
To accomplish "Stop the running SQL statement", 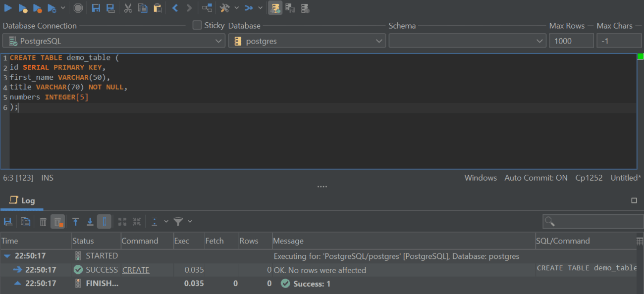I will click(x=78, y=8).
